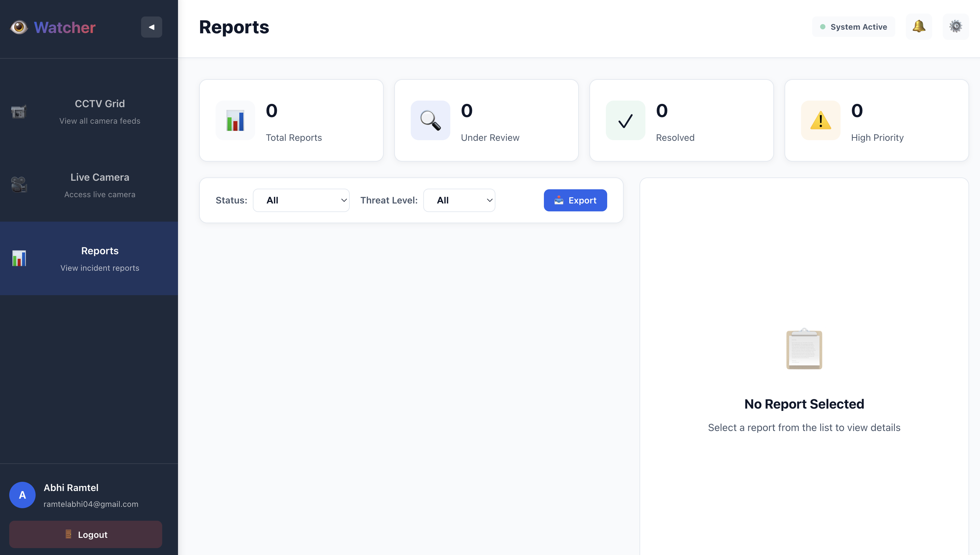Open the Threat Level filter dropdown
This screenshot has width=980, height=555.
tap(459, 200)
